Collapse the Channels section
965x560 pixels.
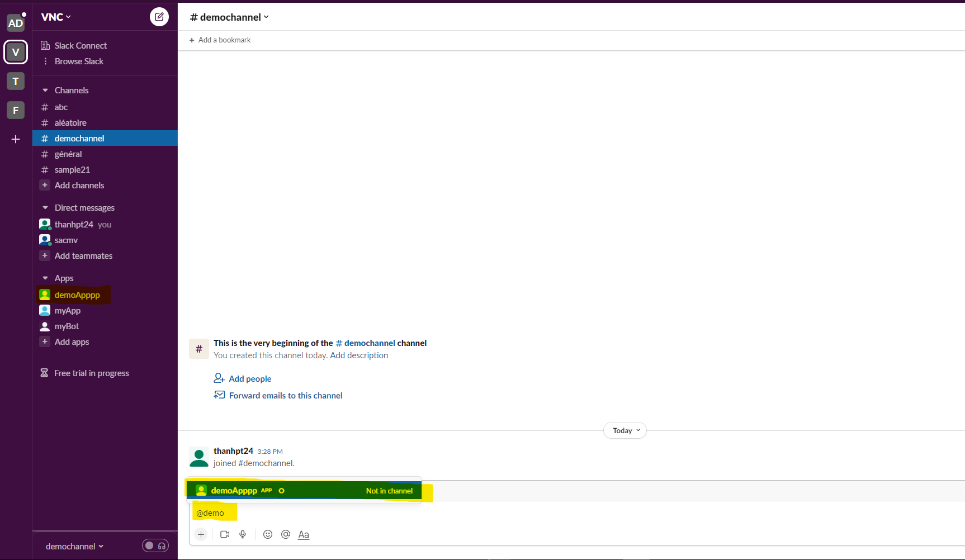click(x=45, y=90)
